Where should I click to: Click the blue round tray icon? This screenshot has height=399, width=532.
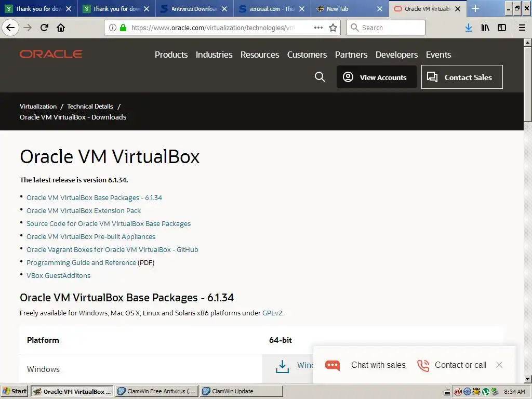point(467,392)
